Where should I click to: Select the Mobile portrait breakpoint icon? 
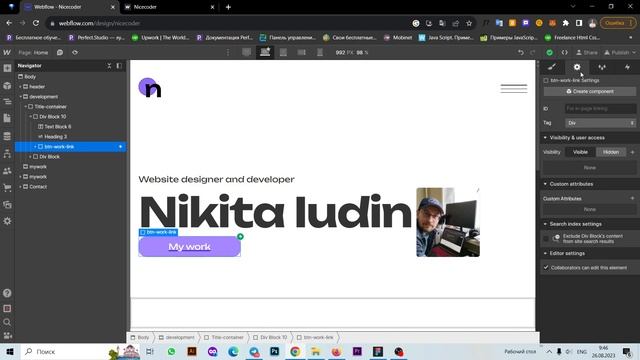pyautogui.click(x=320, y=52)
